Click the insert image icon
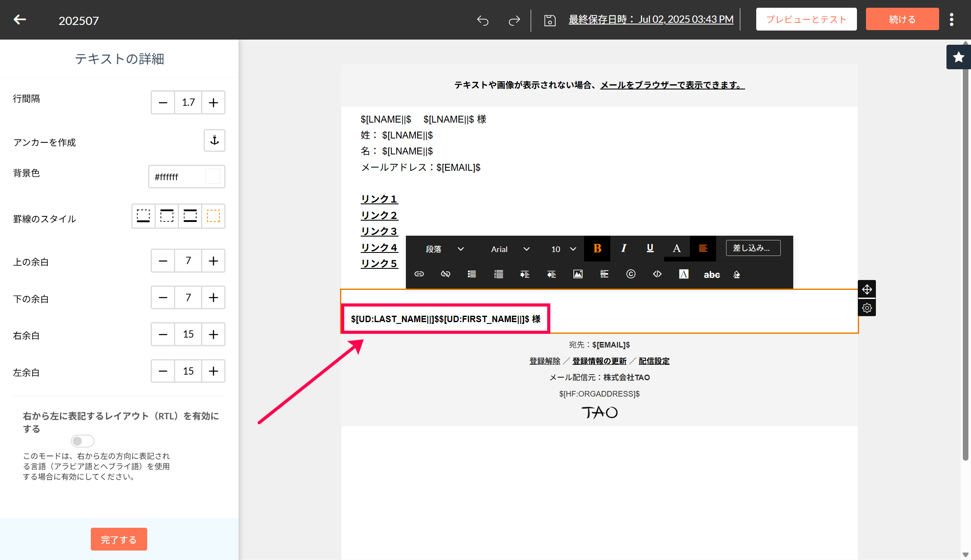This screenshot has height=560, width=971. 578,274
